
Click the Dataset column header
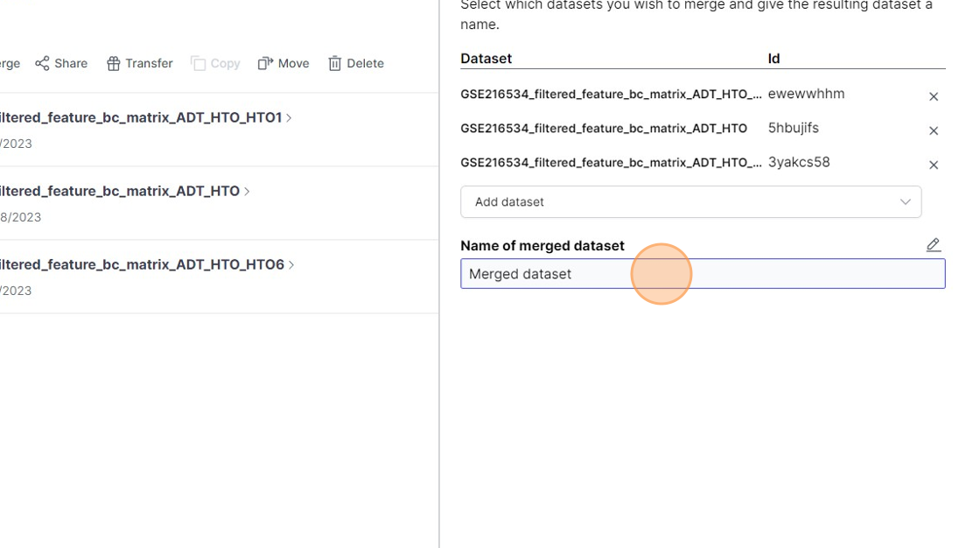(x=486, y=59)
